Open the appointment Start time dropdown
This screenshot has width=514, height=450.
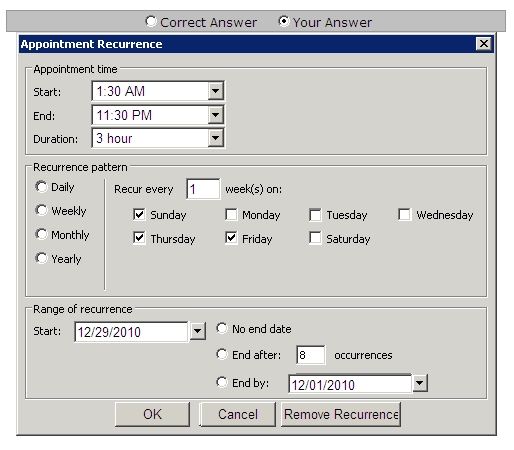(216, 91)
